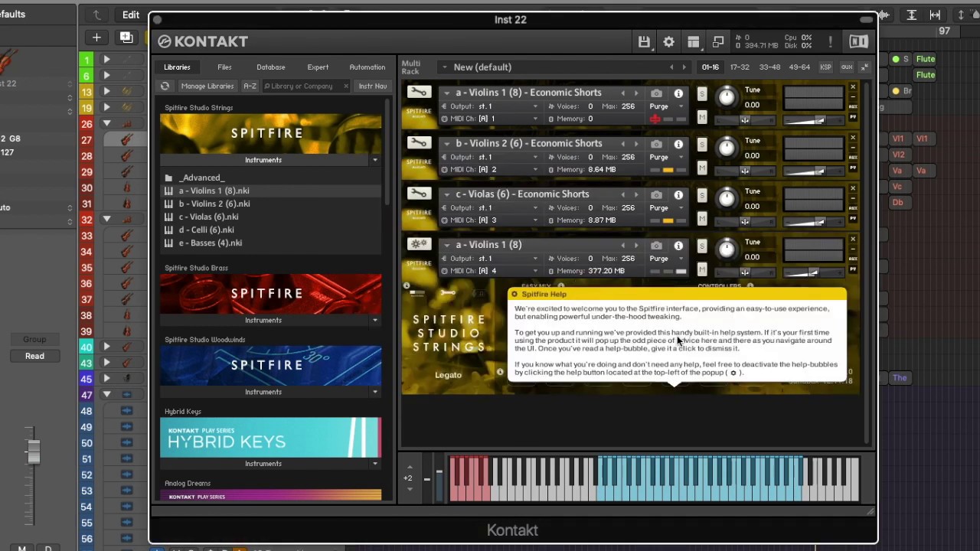
Task: Solo Violas Economic Shorts
Action: point(702,195)
